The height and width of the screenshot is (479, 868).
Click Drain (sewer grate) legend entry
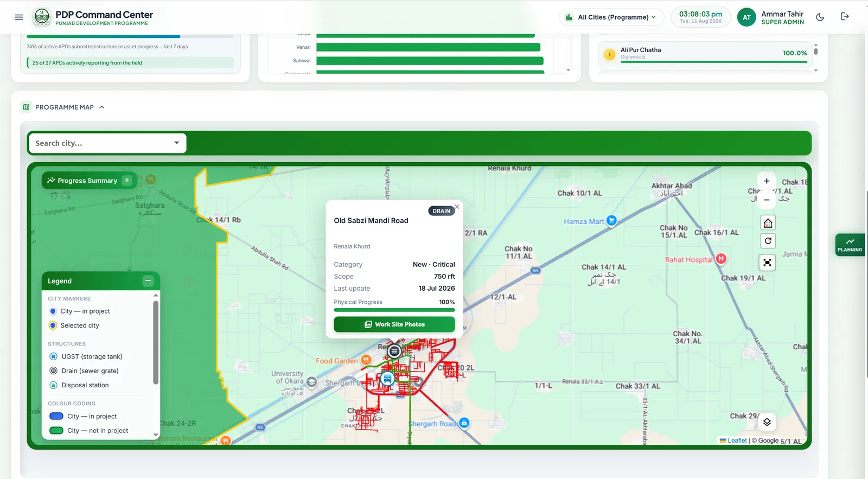pyautogui.click(x=84, y=371)
